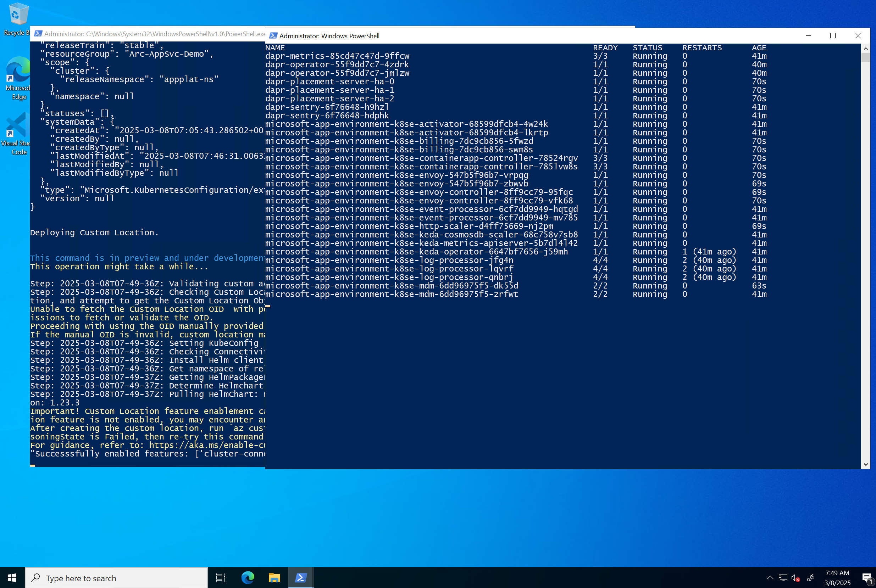Click PowerShell window title icon menu
The width and height of the screenshot is (876, 588).
(x=273, y=36)
